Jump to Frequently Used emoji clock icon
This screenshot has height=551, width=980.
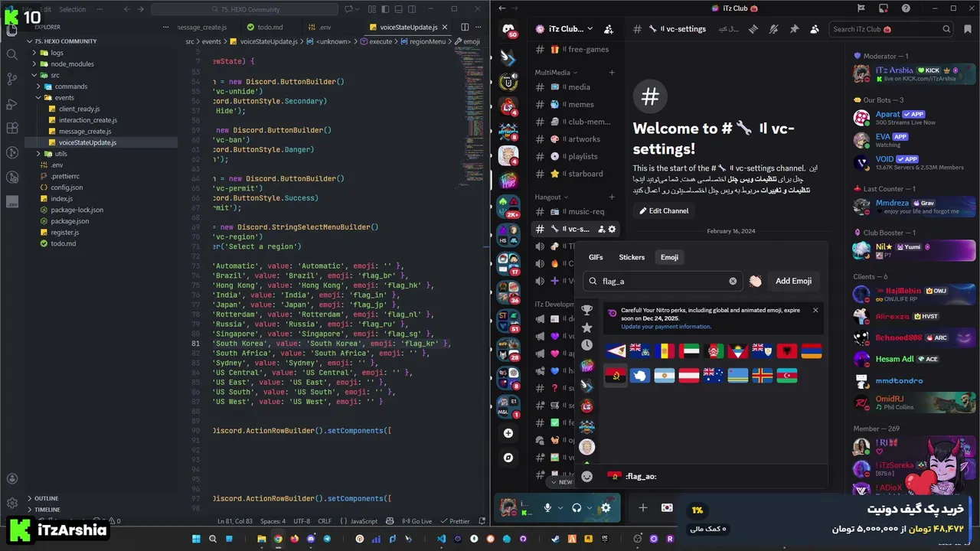point(586,345)
